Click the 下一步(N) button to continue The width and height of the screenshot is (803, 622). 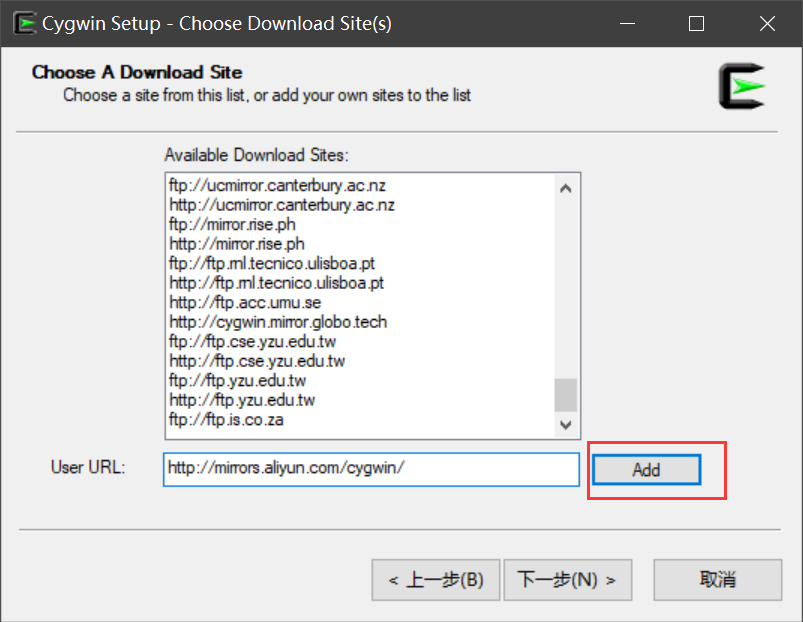(568, 579)
